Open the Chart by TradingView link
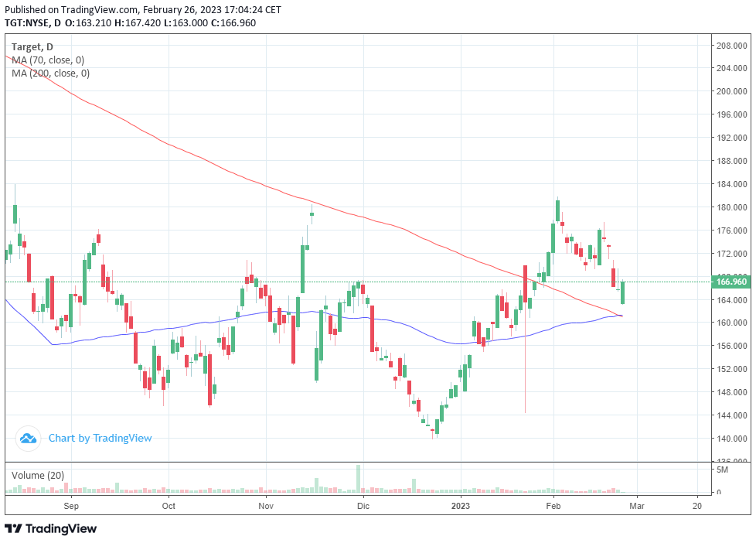The height and width of the screenshot is (543, 756). pyautogui.click(x=100, y=439)
